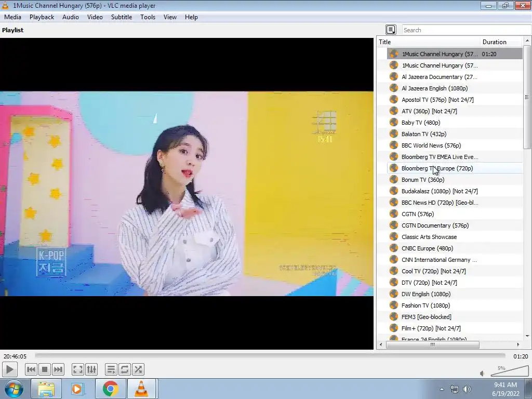Select Film+ (720p) playlist entry
Viewport: 532px width, 399px height.
coord(455,328)
